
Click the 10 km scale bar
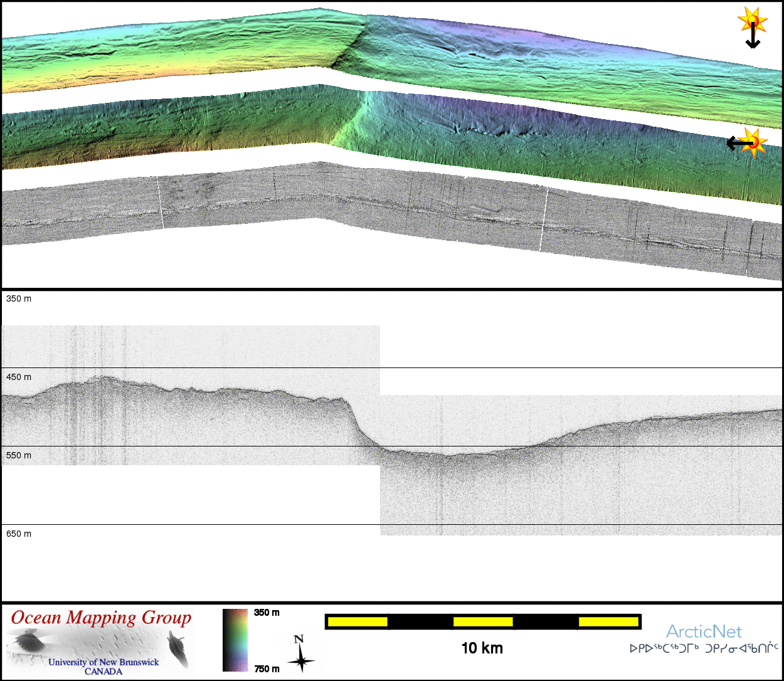[x=482, y=621]
